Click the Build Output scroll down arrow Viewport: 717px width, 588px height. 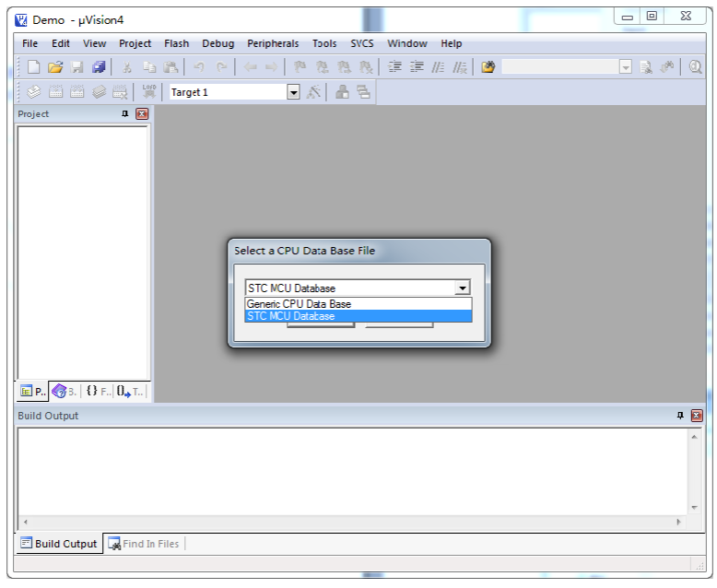coord(694,508)
